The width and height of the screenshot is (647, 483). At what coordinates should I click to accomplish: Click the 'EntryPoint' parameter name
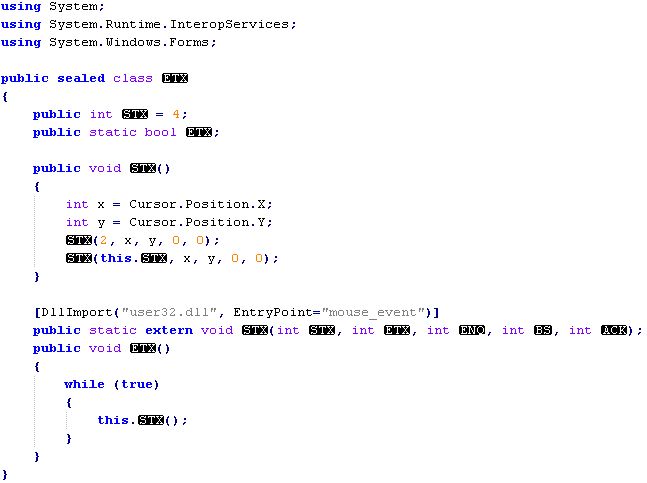click(273, 312)
